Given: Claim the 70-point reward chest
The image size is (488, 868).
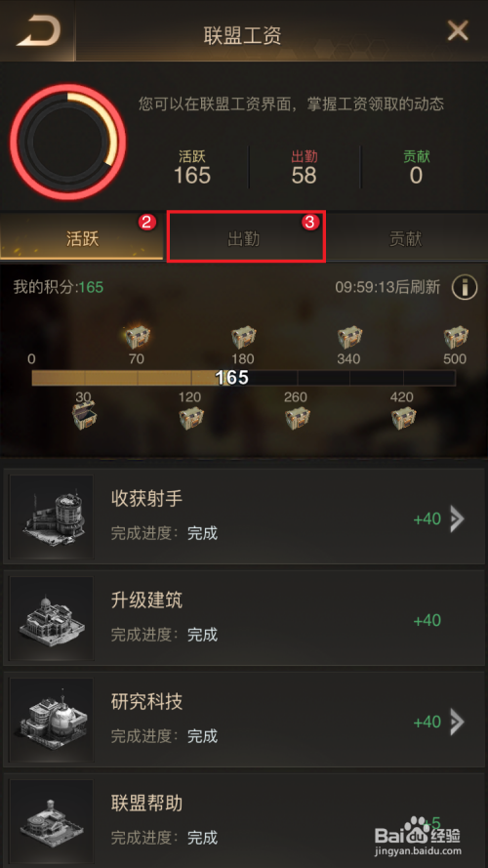Looking at the screenshot, I should (x=136, y=336).
